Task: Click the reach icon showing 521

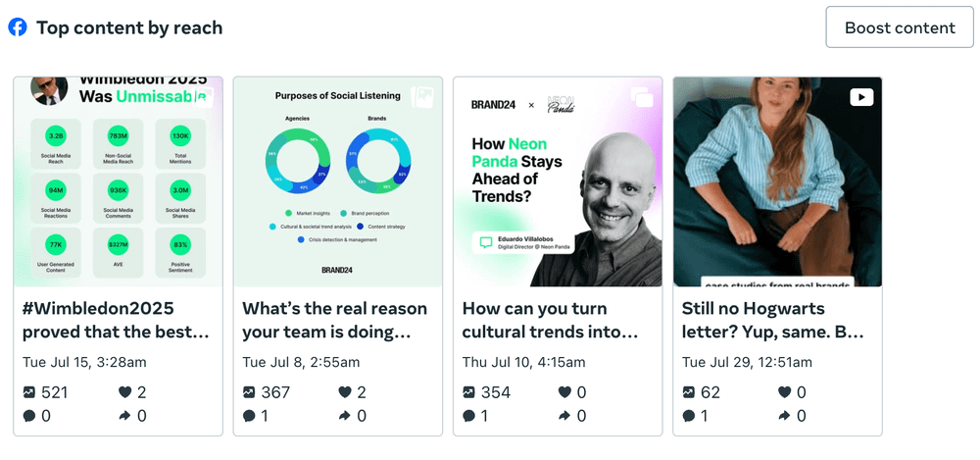Action: 28,392
